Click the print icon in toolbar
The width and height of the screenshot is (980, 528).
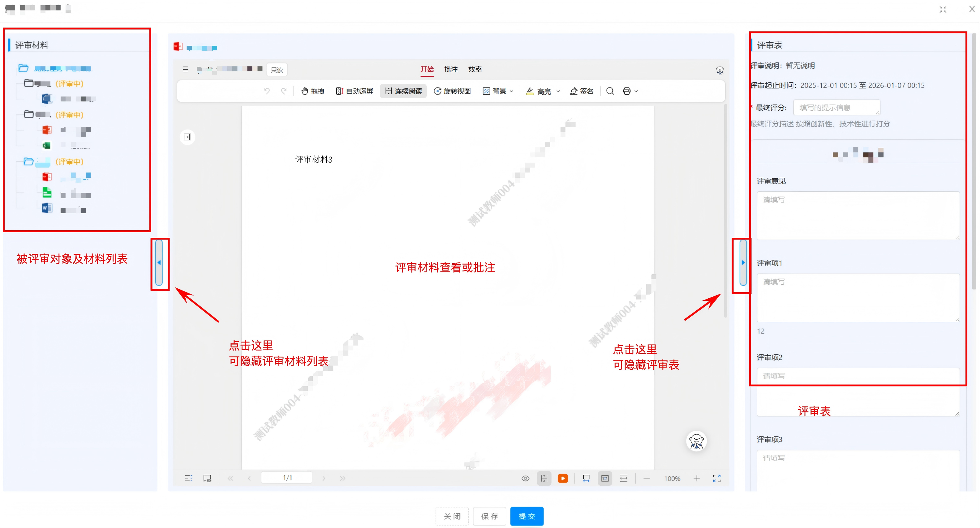click(x=627, y=91)
